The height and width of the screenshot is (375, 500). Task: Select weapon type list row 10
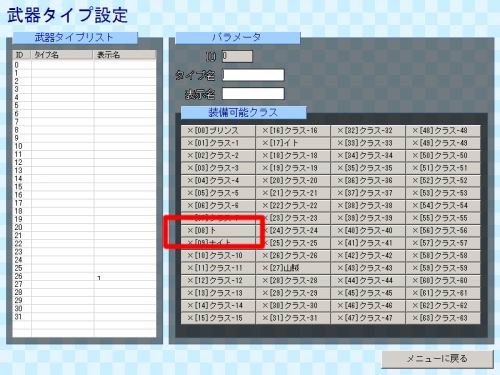(x=84, y=146)
